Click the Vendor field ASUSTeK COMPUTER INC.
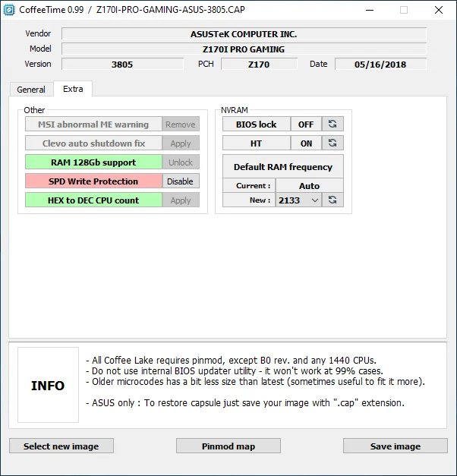The height and width of the screenshot is (476, 457). 244,33
